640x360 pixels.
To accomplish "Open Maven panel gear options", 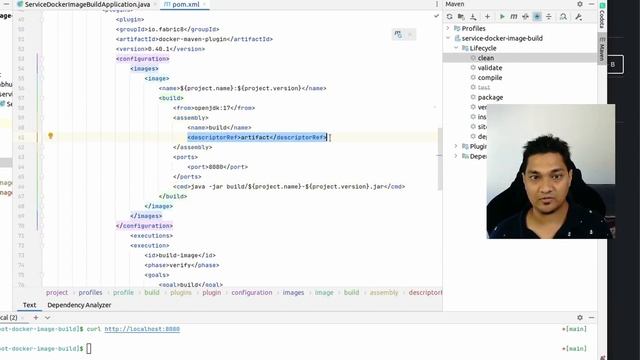I will [x=580, y=4].
